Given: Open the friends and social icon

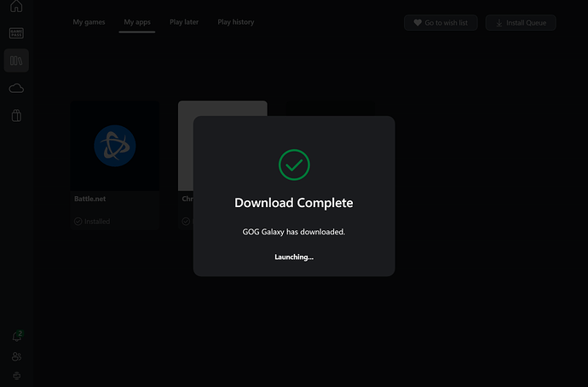Looking at the screenshot, I should (x=16, y=357).
